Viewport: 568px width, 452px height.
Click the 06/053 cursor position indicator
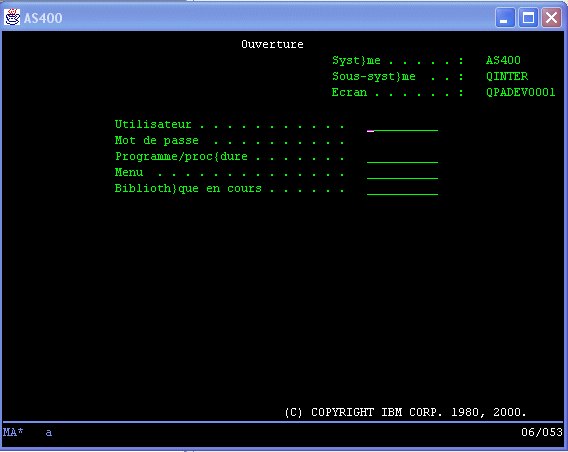tap(542, 432)
